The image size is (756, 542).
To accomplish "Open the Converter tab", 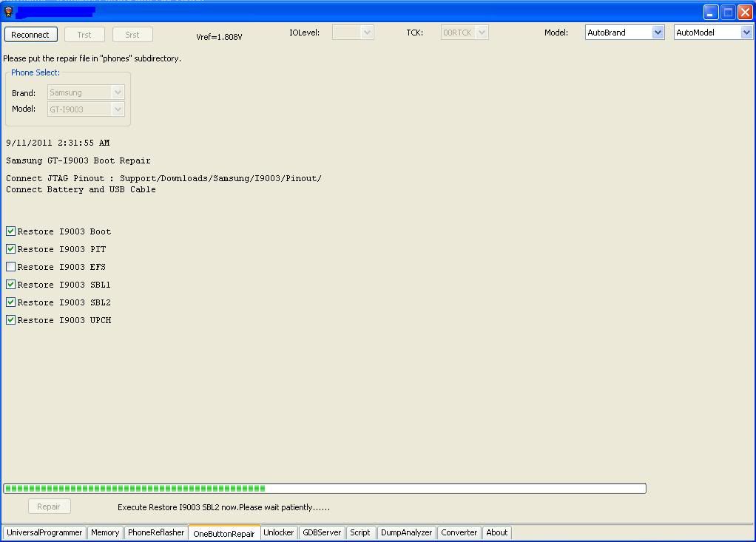I will tap(459, 532).
